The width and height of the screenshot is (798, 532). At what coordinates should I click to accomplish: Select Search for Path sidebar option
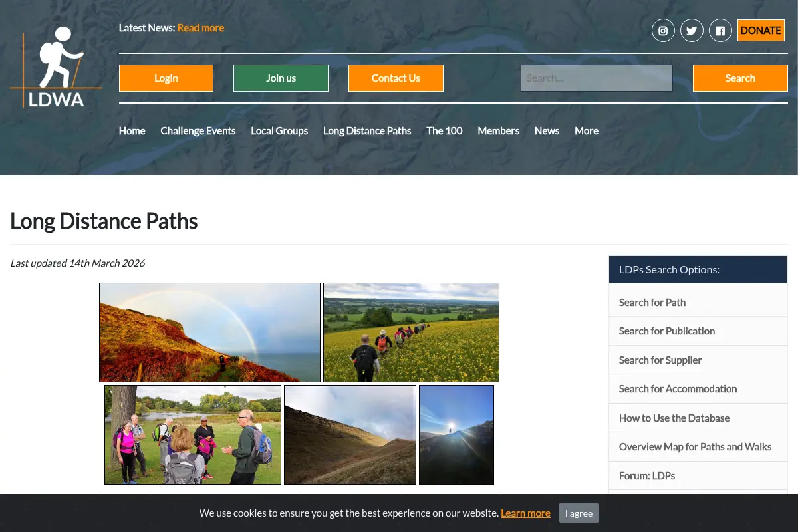point(698,303)
